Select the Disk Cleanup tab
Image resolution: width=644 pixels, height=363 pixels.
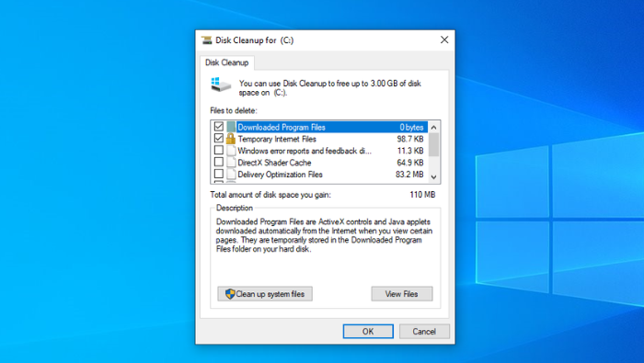[227, 62]
